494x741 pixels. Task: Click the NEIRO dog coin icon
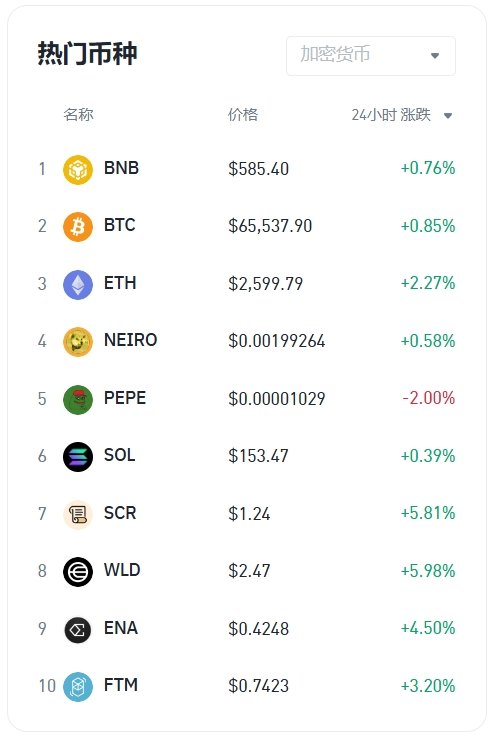78,342
